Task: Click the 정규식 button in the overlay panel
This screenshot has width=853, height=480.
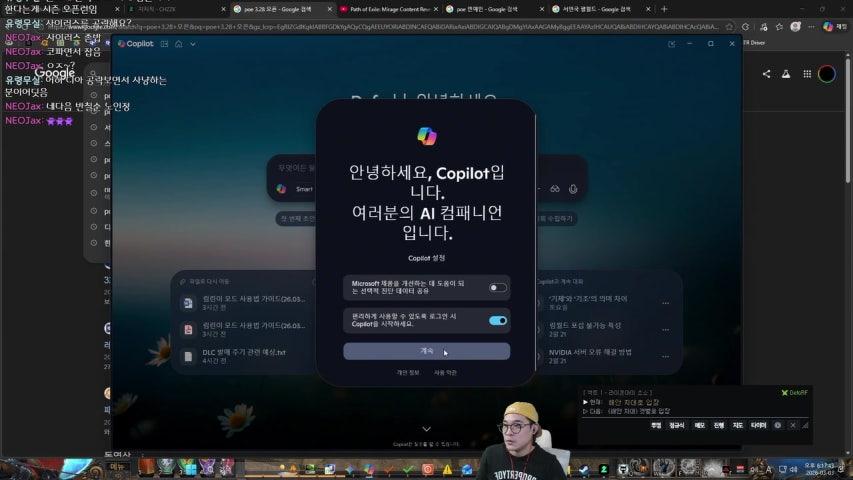Action: [677, 426]
